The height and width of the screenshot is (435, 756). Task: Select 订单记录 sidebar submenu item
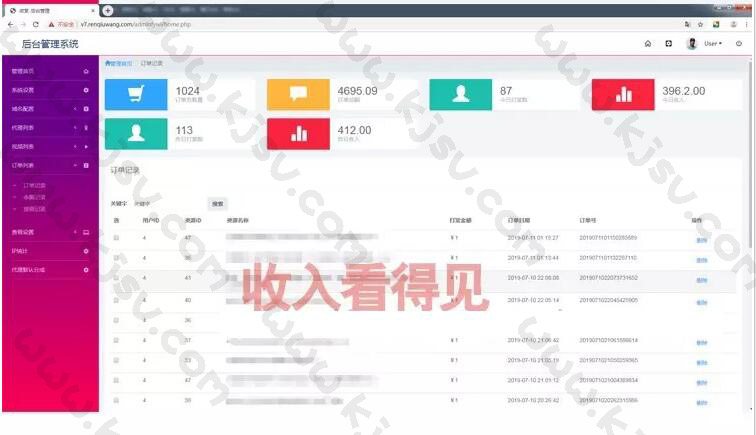coord(34,186)
